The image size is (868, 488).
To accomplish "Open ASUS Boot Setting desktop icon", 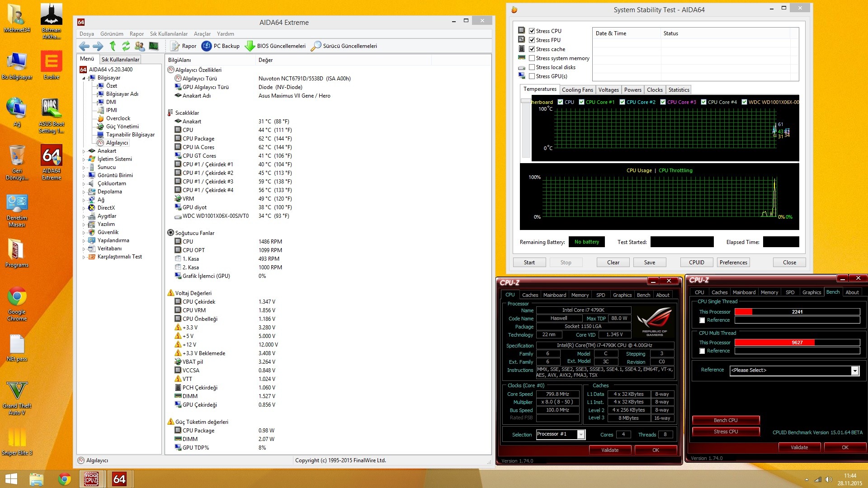I will (52, 116).
